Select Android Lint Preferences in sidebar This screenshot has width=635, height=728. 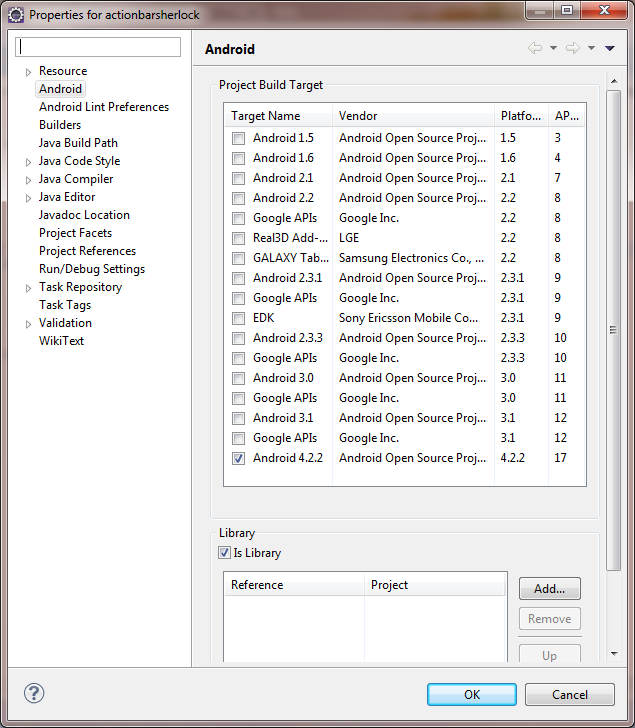click(103, 107)
